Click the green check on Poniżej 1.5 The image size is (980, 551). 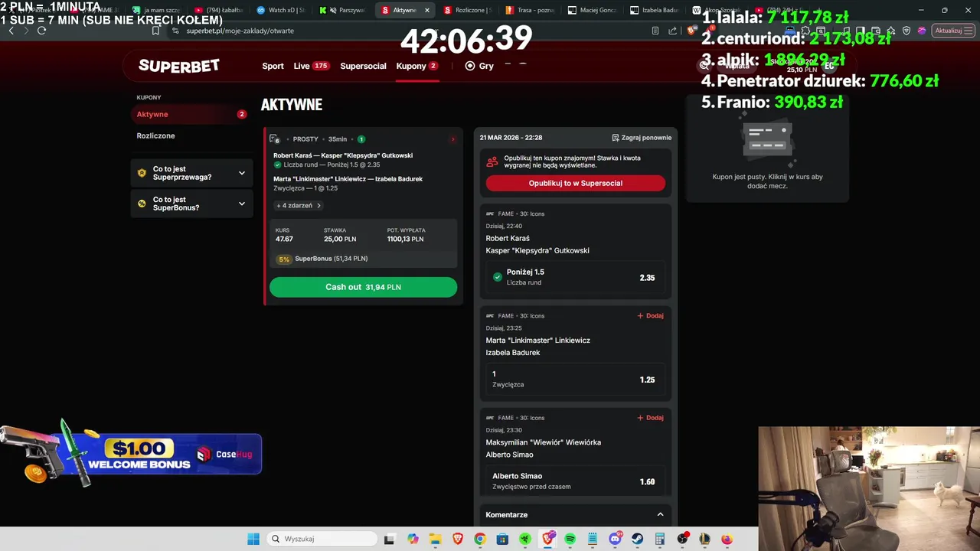498,277
